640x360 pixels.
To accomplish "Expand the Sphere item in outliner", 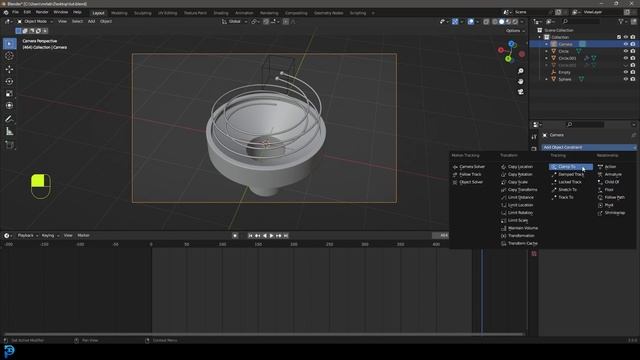I will point(547,79).
